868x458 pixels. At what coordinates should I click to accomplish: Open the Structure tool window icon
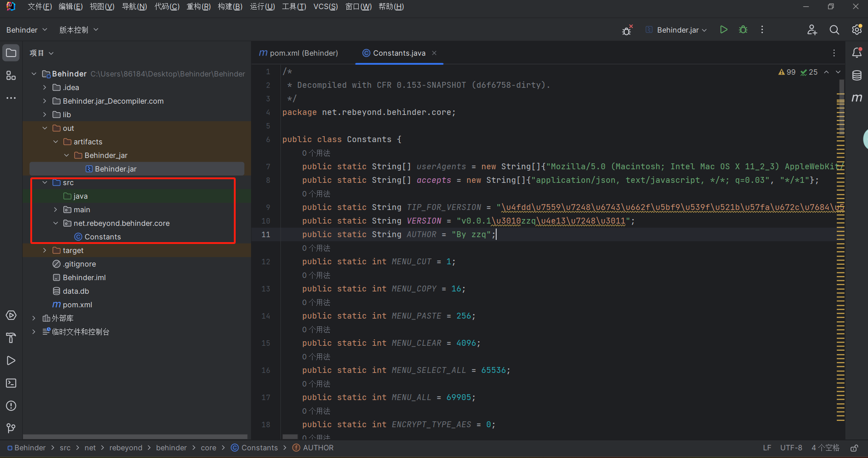click(11, 76)
